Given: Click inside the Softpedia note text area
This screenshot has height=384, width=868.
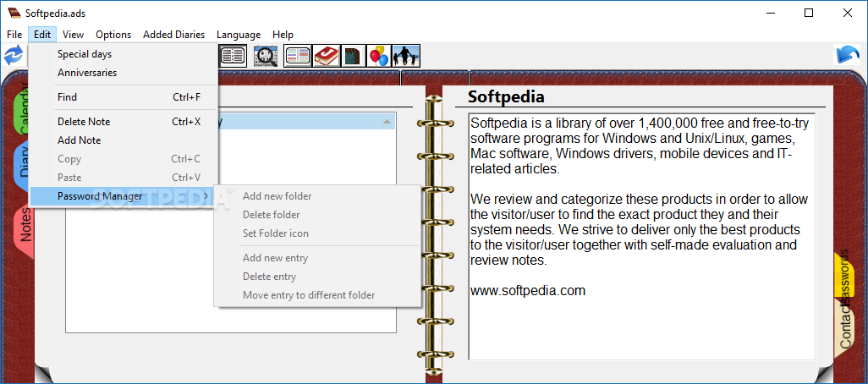Looking at the screenshot, I should coord(642,237).
